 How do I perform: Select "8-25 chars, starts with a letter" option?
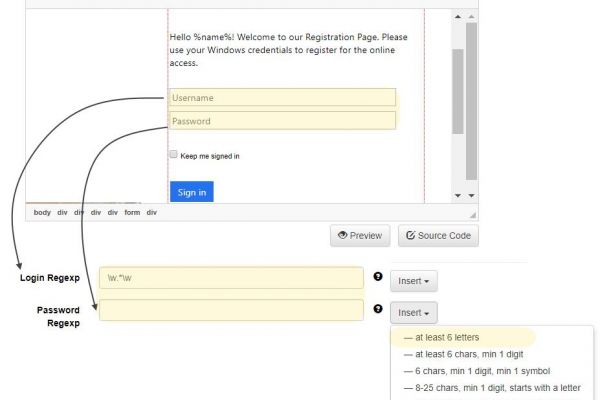(x=489, y=389)
